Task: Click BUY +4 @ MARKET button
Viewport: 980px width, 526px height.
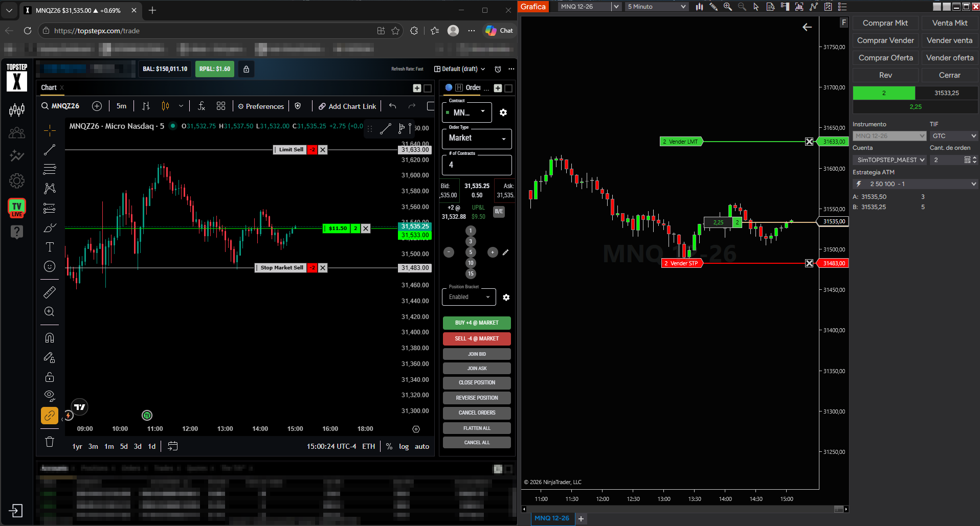Action: 477,323
